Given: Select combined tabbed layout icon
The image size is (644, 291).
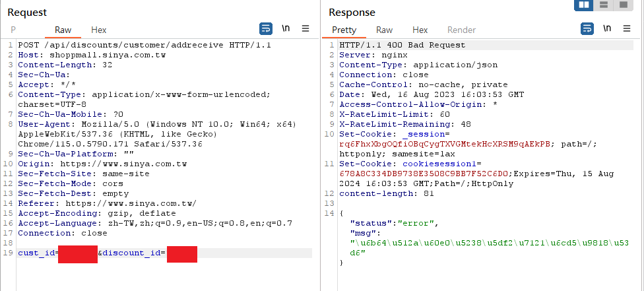Looking at the screenshot, I should [x=624, y=5].
